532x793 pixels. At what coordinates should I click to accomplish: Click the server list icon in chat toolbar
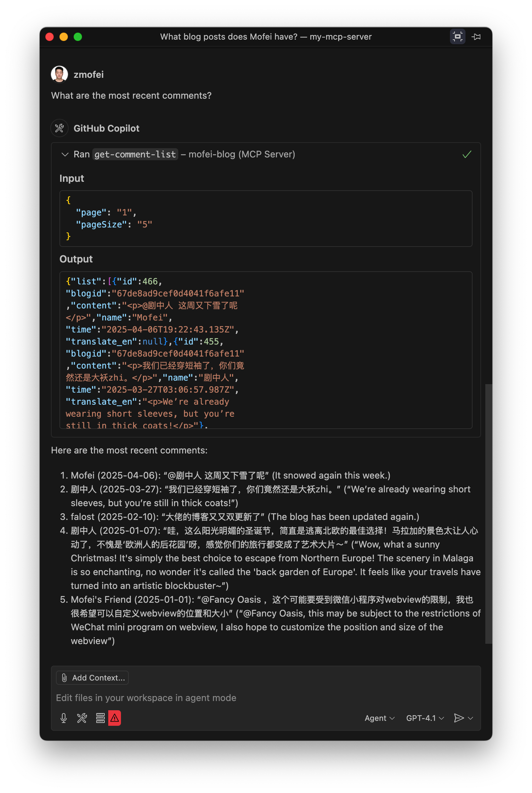[x=100, y=718]
